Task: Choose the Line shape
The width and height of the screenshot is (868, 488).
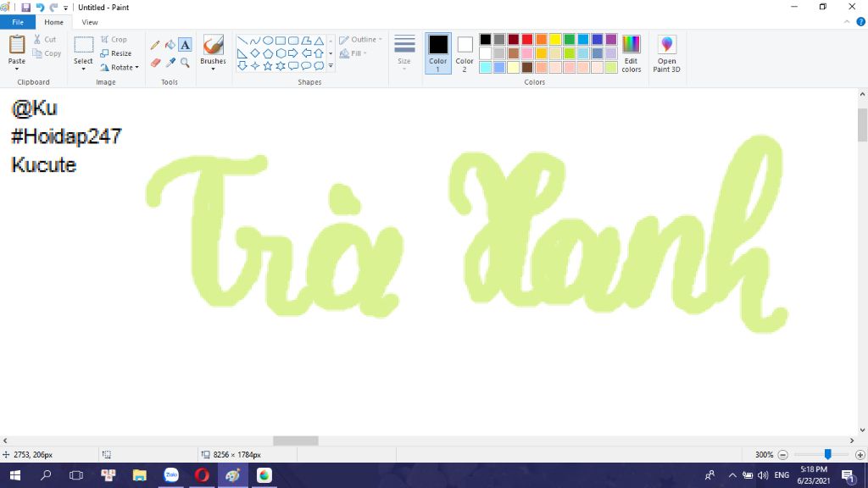Action: point(242,41)
